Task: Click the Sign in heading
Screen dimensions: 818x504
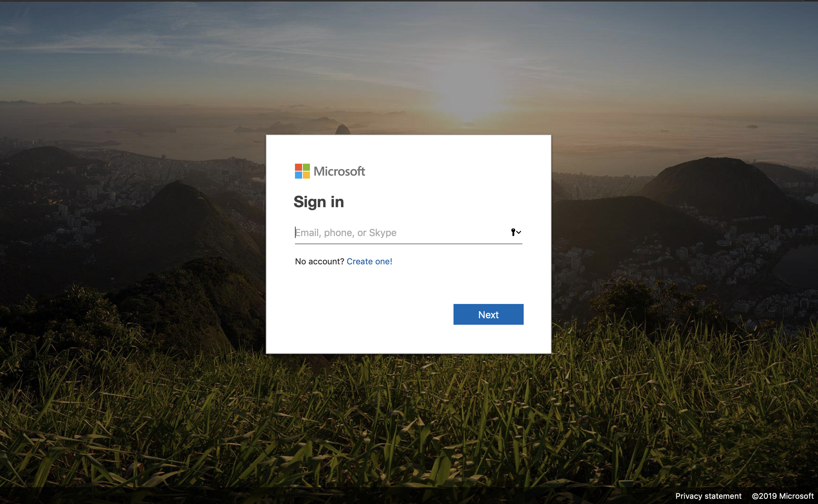Action: (x=318, y=202)
